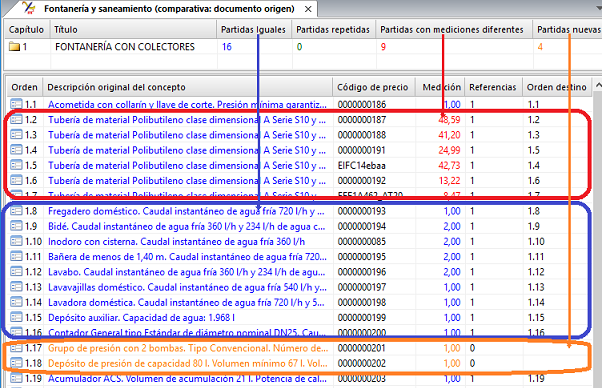Select Lavavajillas doméstico row description
The image size is (603, 389).
(x=187, y=287)
